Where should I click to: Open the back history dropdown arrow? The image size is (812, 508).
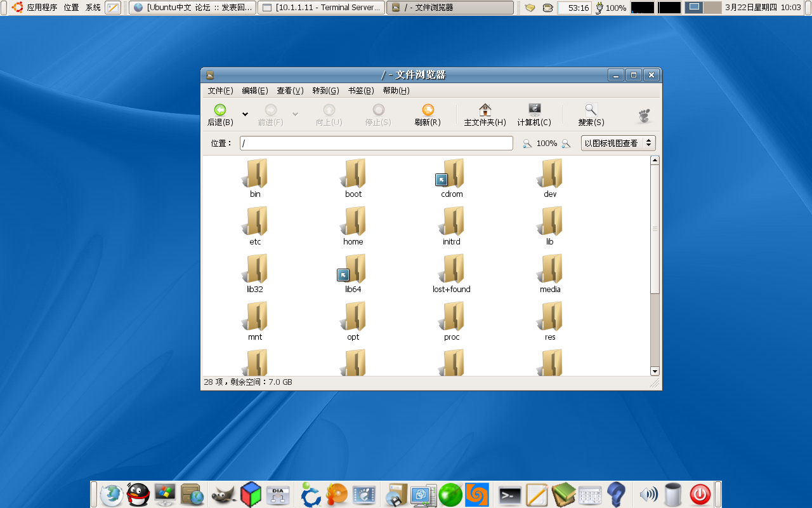coord(245,114)
